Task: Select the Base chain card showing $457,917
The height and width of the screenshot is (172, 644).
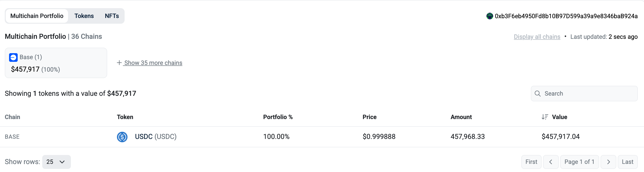Action: click(x=56, y=63)
